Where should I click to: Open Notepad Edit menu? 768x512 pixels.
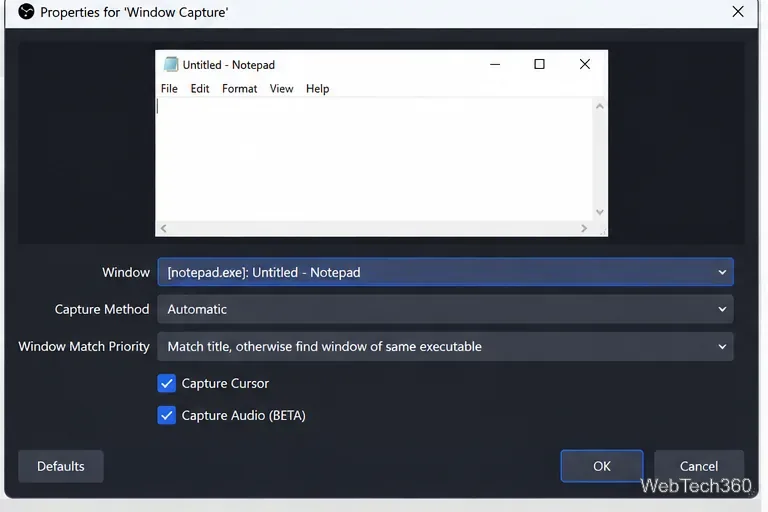click(x=200, y=89)
